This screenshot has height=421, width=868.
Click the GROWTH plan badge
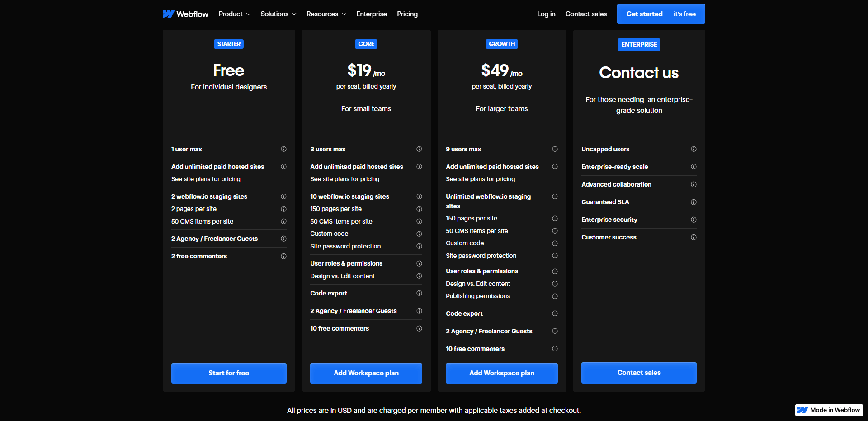502,44
